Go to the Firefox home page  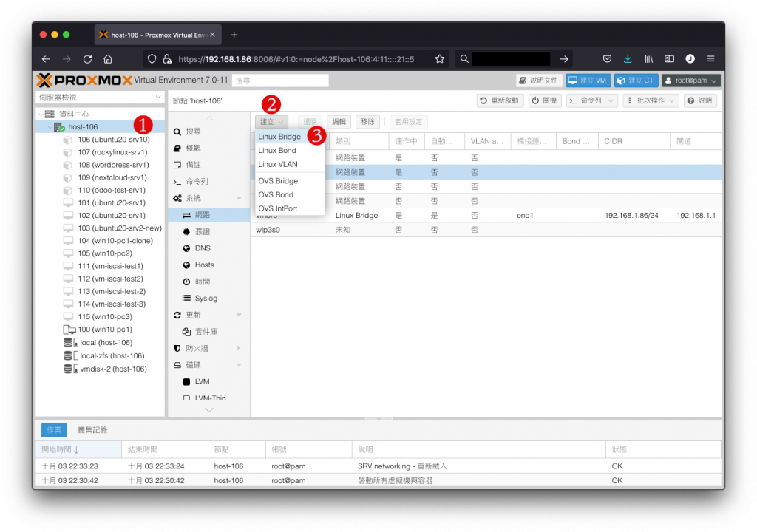coord(108,59)
